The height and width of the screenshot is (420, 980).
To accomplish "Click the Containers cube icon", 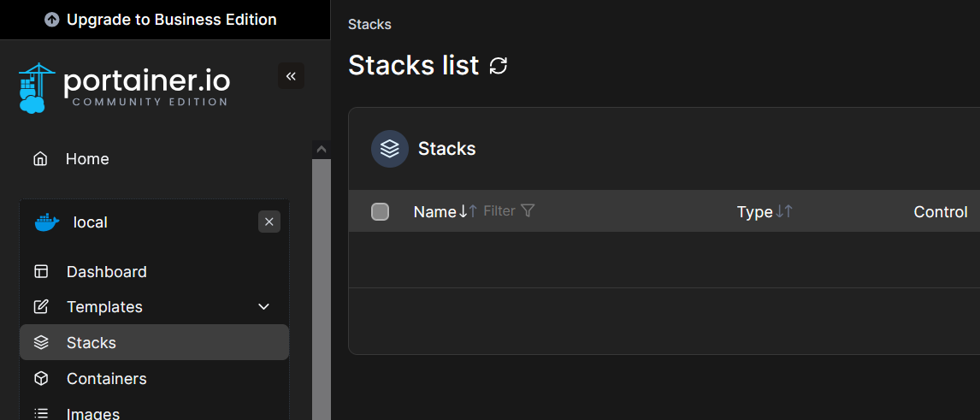I will coord(41,379).
